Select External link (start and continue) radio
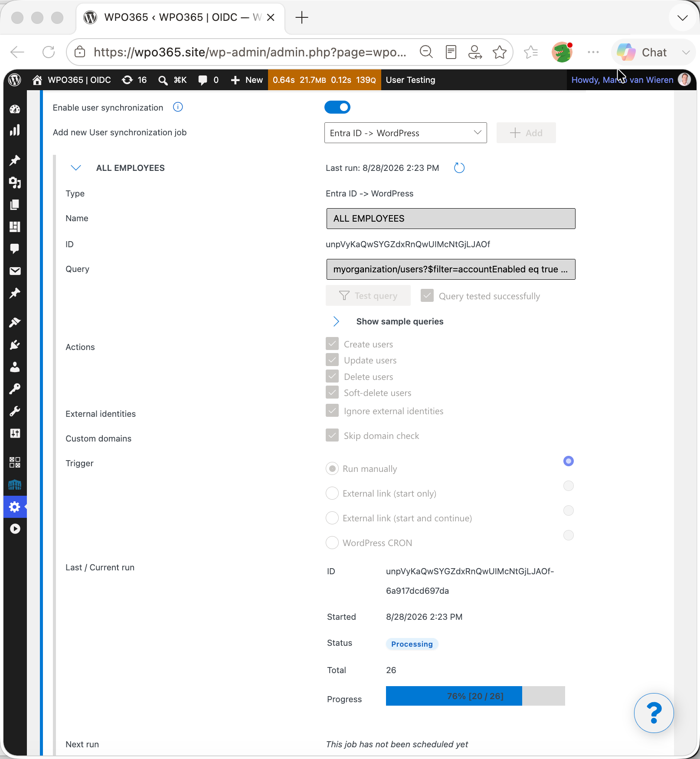Viewport: 700px width, 759px height. pyautogui.click(x=332, y=518)
